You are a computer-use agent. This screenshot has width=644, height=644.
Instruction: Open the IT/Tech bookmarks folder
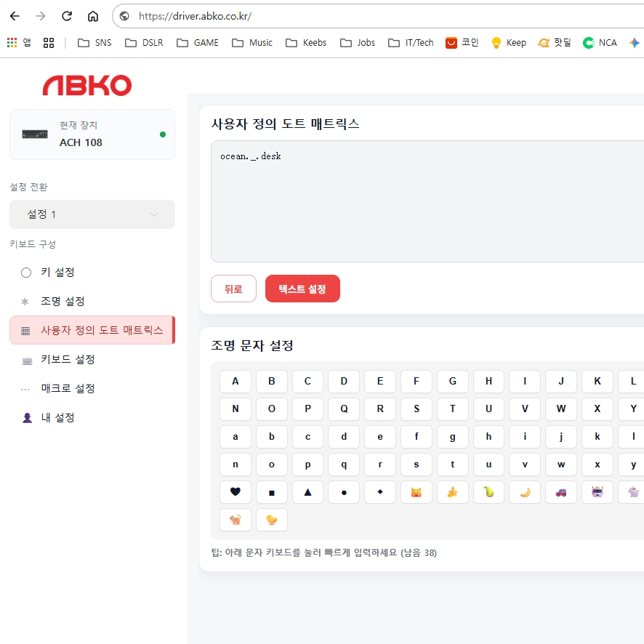pos(411,42)
